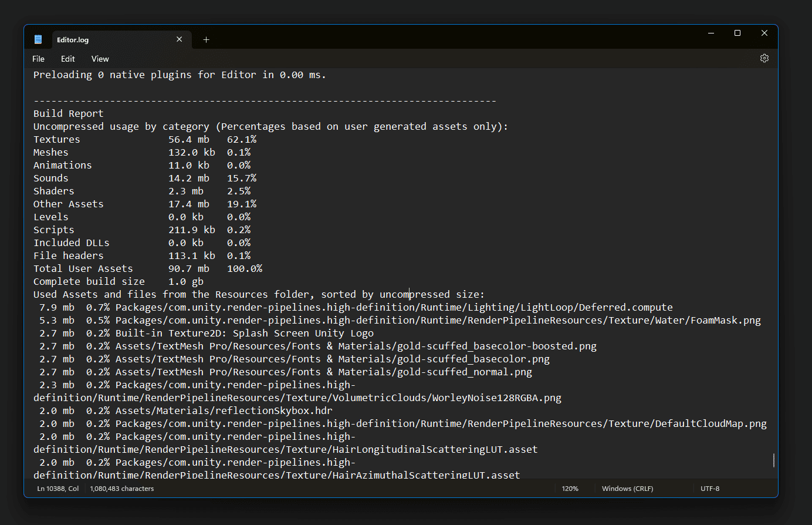Click the Notepad app icon in title bar
The width and height of the screenshot is (812, 525).
tap(38, 39)
